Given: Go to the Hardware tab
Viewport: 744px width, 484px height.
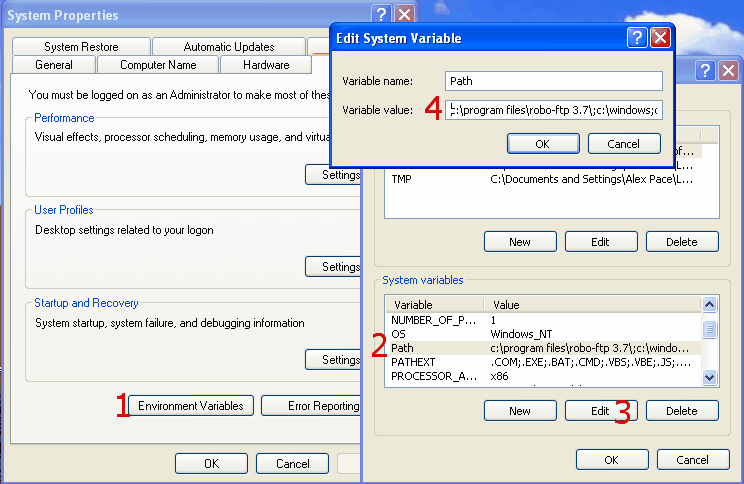Looking at the screenshot, I should pos(266,65).
